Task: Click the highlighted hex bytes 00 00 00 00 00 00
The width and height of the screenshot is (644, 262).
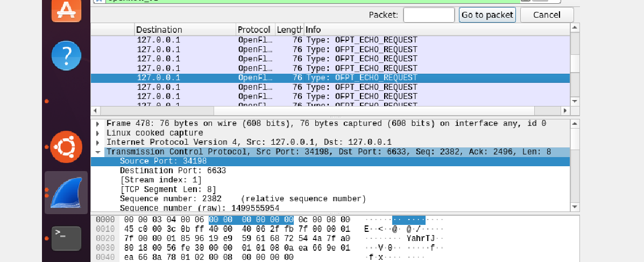Action: (x=251, y=219)
